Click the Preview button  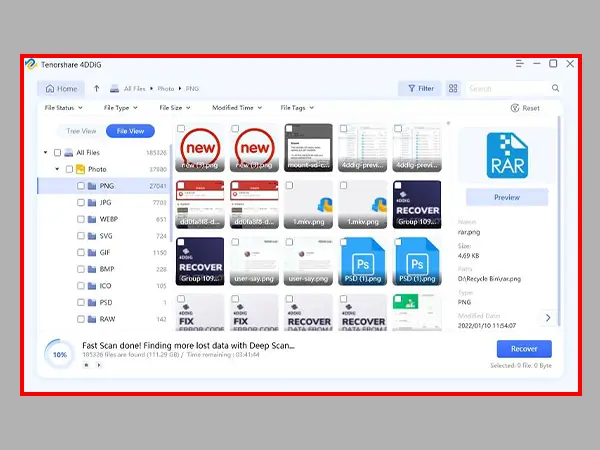(507, 197)
